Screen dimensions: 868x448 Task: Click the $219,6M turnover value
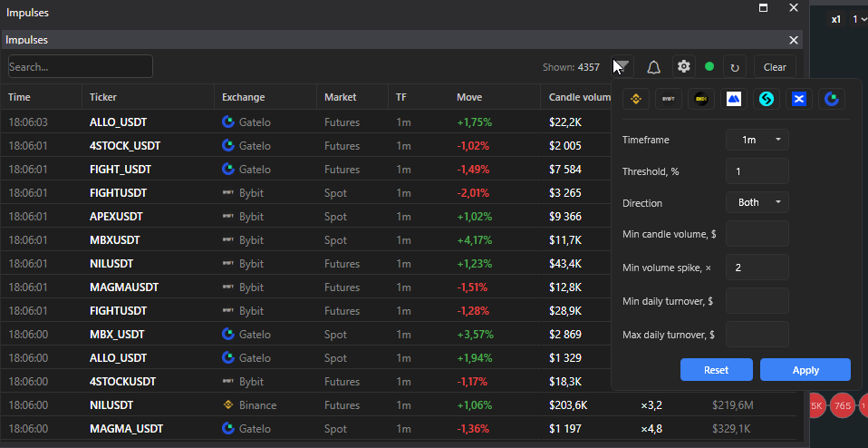[x=733, y=404]
